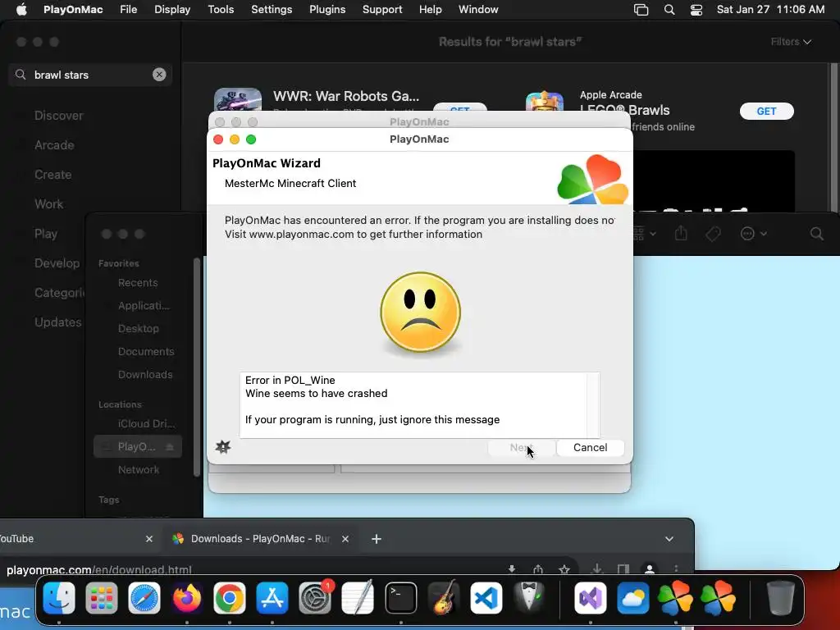Viewport: 840px width, 630px height.
Task: Open the Display menu
Action: coord(172,10)
